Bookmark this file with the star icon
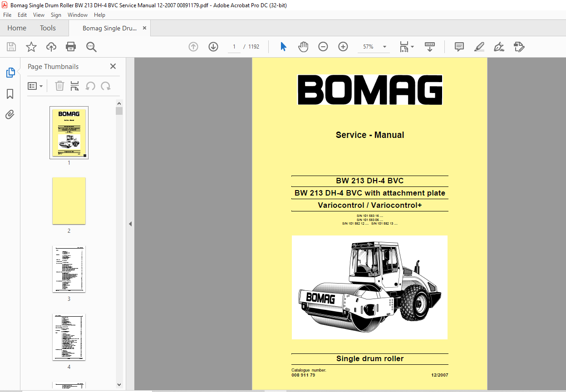Screen dimensions: 566x392 (x=31, y=47)
